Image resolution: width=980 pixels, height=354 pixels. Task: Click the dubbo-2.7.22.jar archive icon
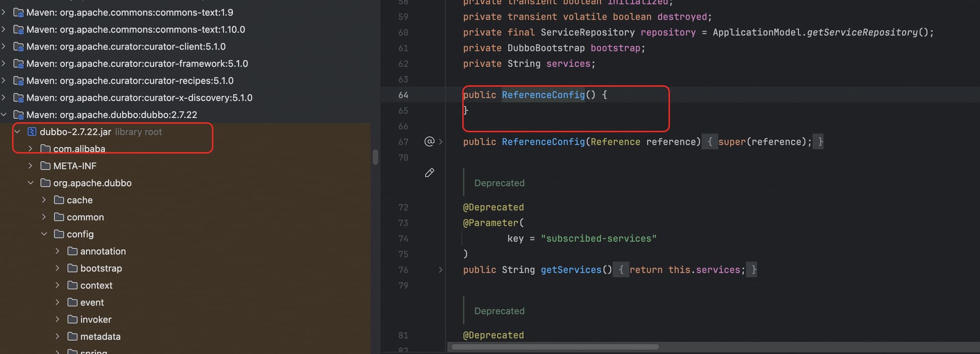(x=32, y=132)
